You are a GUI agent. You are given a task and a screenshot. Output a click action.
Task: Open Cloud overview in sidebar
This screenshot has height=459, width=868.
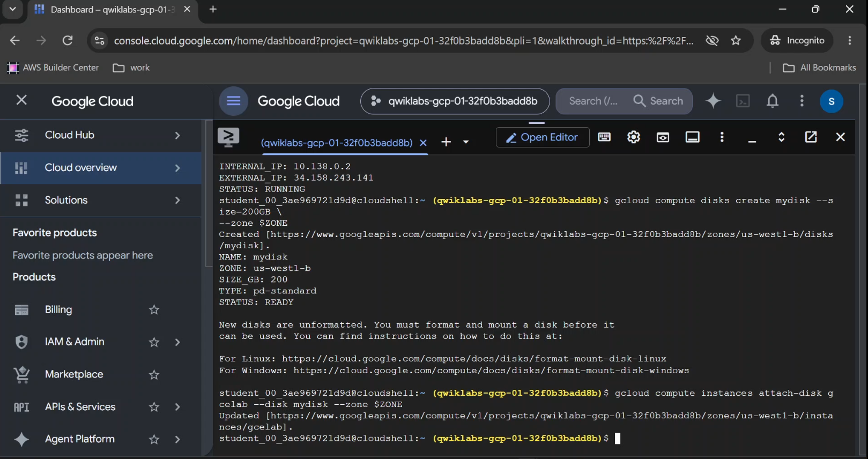[101, 168]
